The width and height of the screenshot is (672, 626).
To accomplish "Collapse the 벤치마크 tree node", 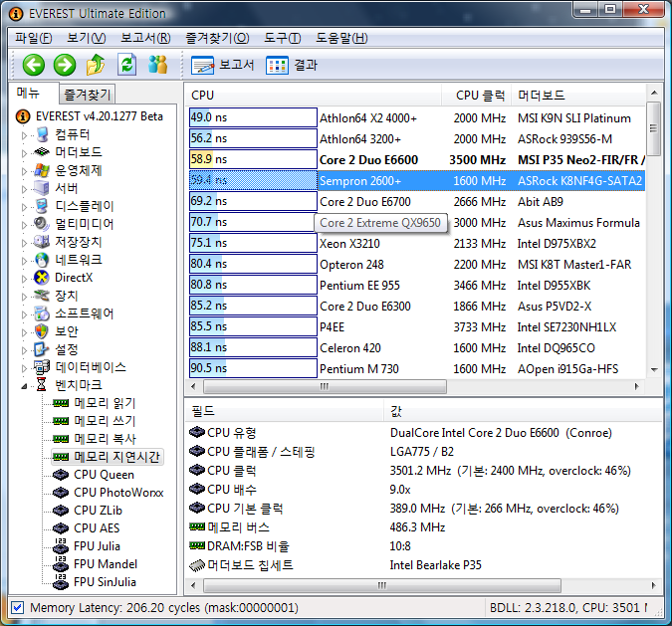I will point(25,386).
